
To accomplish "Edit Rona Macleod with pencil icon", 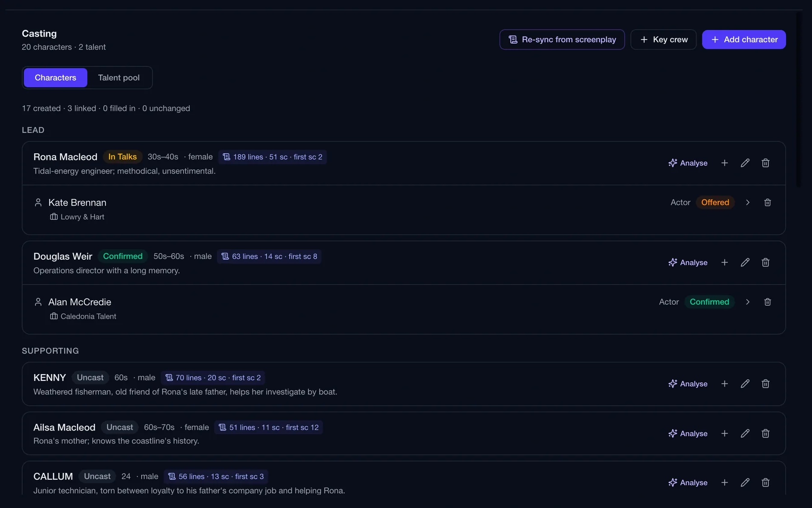I will pyautogui.click(x=745, y=163).
